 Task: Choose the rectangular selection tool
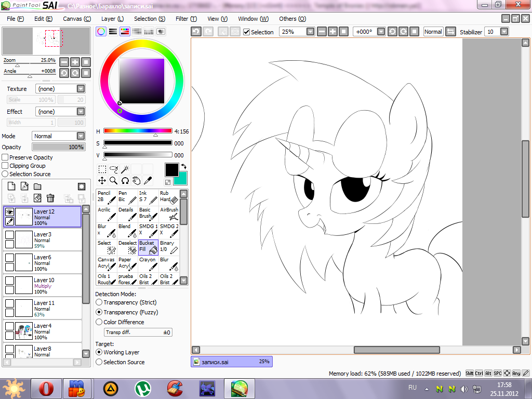click(102, 169)
